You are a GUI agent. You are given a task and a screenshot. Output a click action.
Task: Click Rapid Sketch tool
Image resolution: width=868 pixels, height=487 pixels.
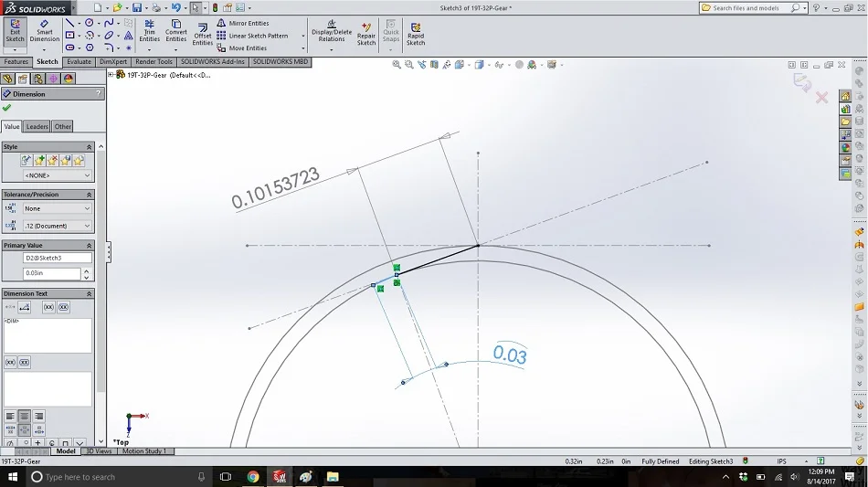[x=416, y=34]
